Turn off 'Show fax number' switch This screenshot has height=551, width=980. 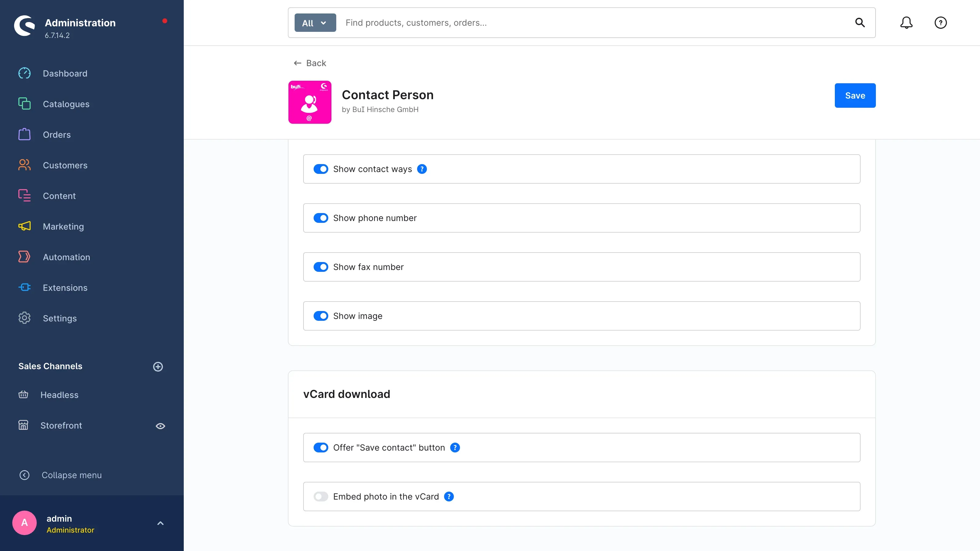pyautogui.click(x=321, y=267)
